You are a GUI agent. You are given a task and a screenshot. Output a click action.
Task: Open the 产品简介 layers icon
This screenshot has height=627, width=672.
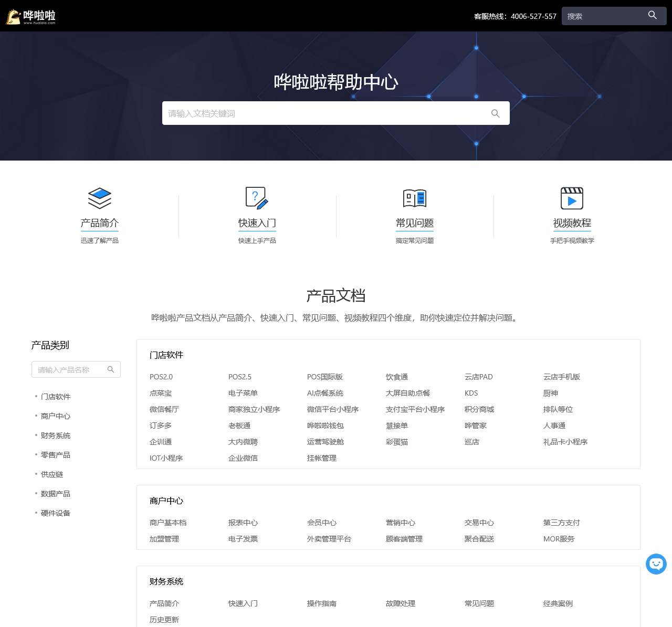100,198
